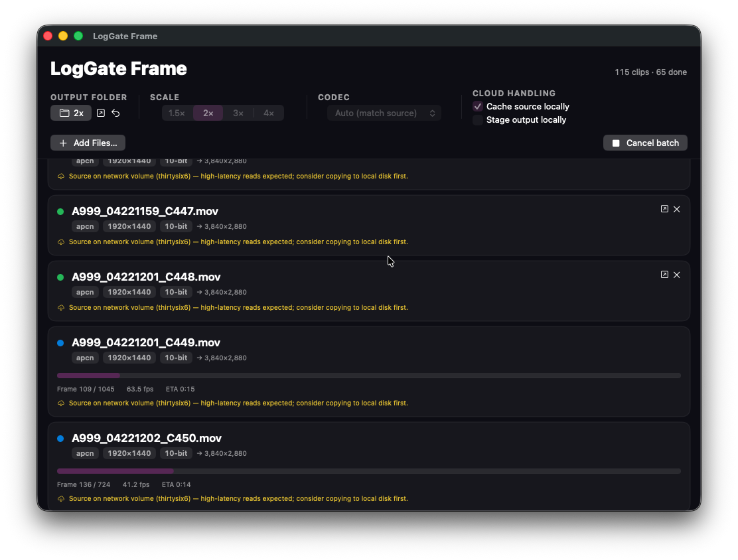This screenshot has width=738, height=560.
Task: Click the Cancel batch button
Action: click(645, 143)
